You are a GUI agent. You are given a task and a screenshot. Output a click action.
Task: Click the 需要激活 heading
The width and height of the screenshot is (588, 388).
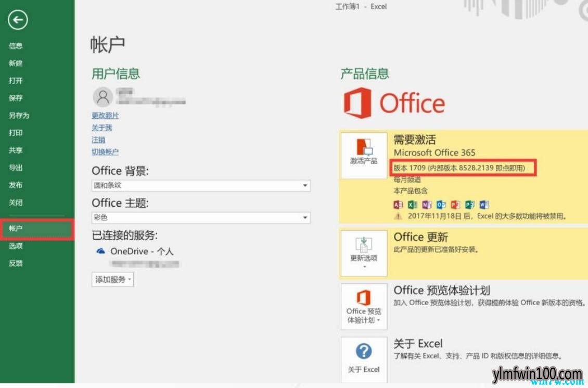(414, 140)
